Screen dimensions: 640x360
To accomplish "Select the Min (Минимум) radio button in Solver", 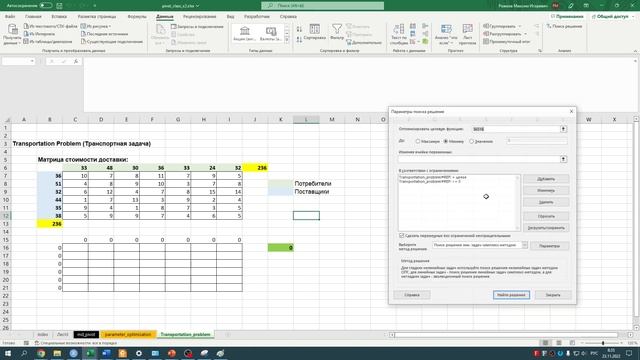I will pos(446,141).
